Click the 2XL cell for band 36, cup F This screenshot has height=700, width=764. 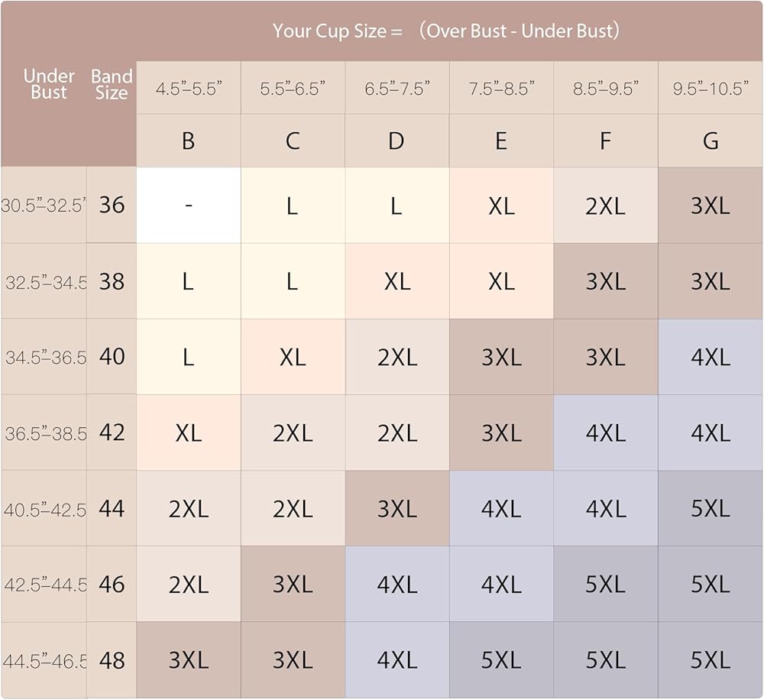pyautogui.click(x=605, y=206)
